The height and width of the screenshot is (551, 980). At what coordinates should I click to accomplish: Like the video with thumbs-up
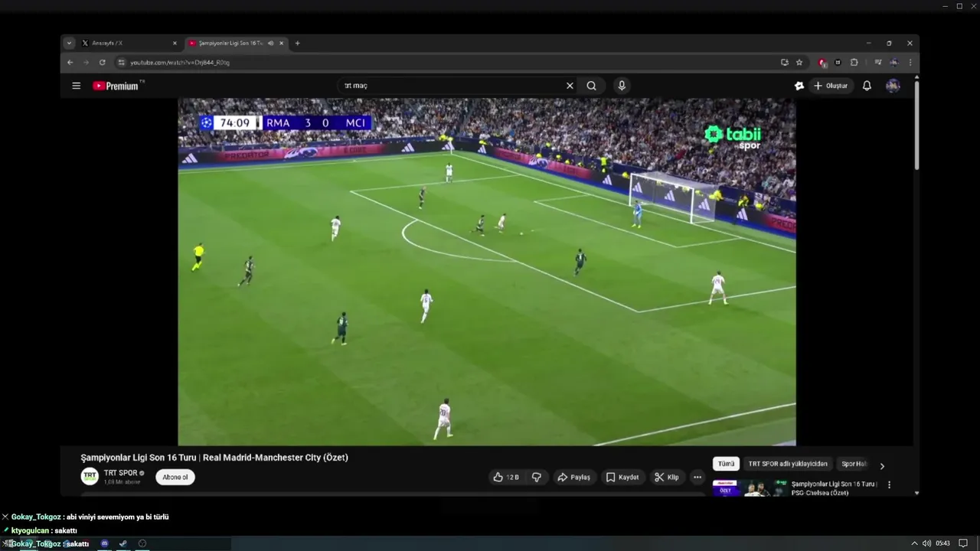click(506, 477)
